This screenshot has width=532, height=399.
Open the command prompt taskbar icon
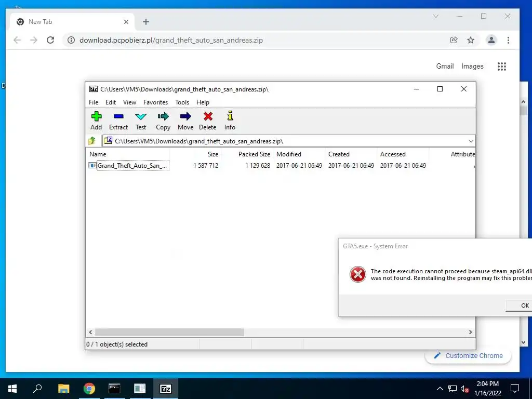pos(114,389)
